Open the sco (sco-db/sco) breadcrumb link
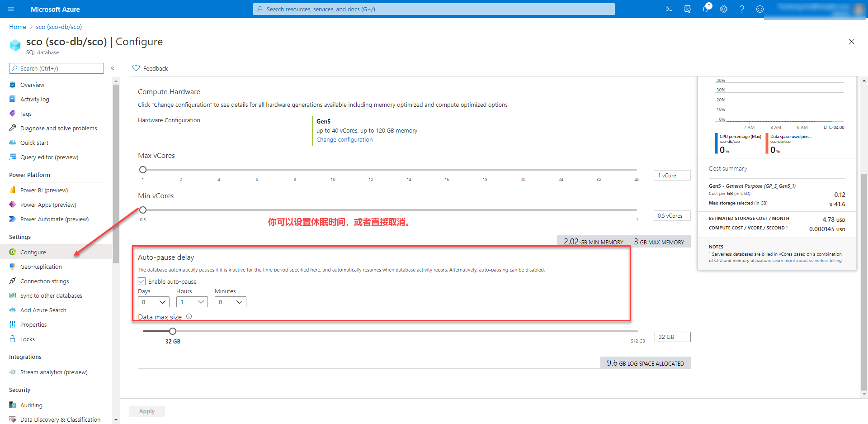The image size is (868, 424). pyautogui.click(x=59, y=27)
